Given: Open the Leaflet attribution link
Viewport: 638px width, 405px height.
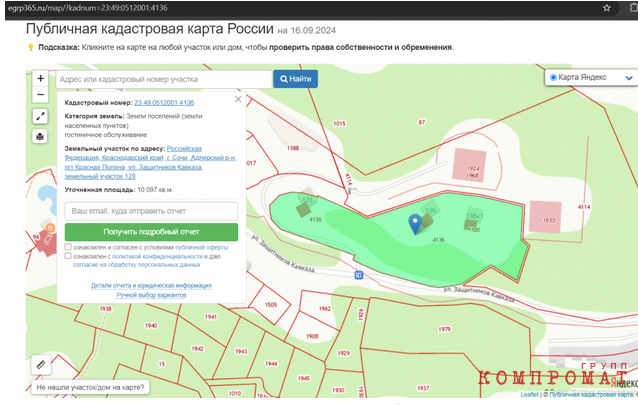Looking at the screenshot, I should coord(529,394).
